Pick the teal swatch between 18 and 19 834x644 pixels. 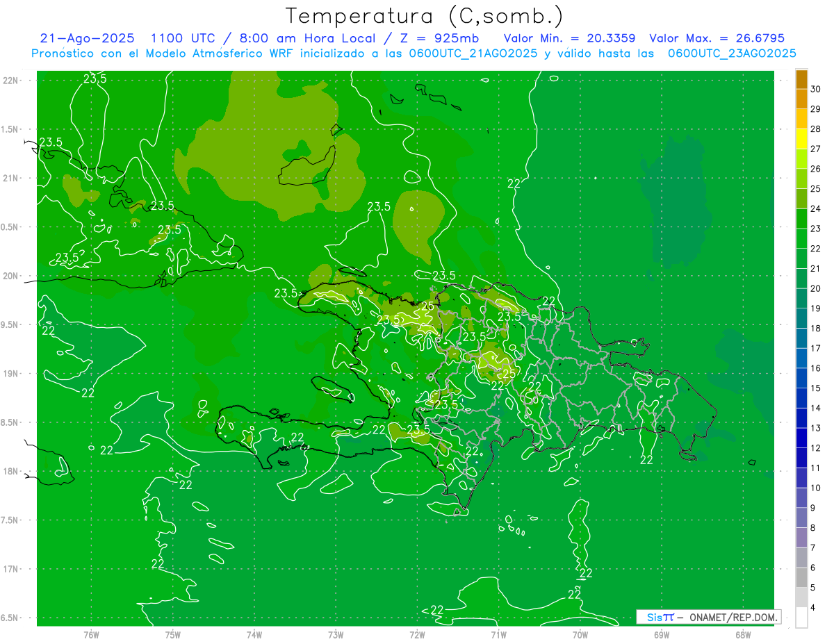[801, 319]
